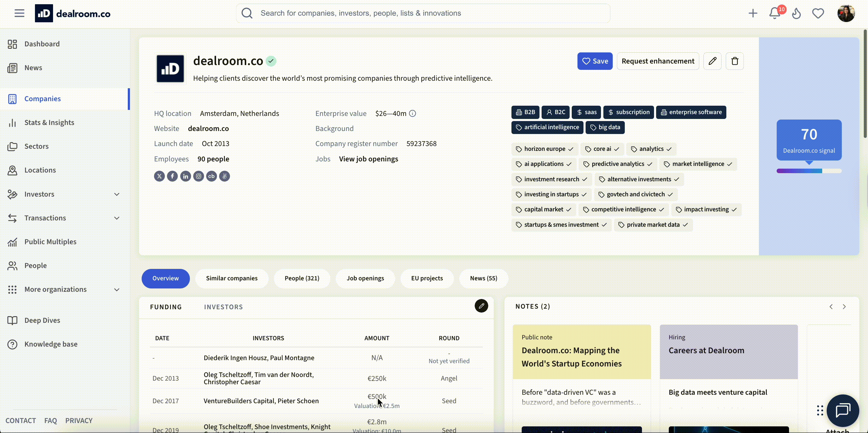This screenshot has width=868, height=433.
Task: Switch to the Similar companies tab
Action: point(231,278)
